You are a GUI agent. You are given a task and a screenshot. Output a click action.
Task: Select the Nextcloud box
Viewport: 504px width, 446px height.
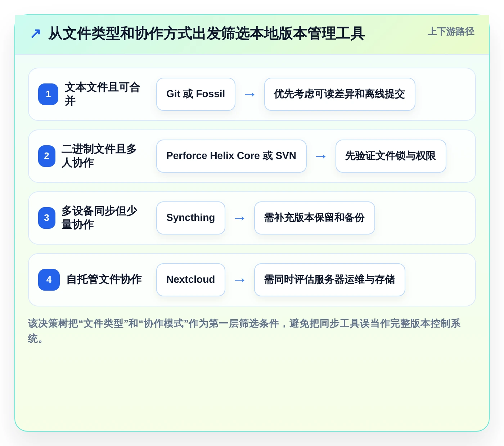point(191,280)
